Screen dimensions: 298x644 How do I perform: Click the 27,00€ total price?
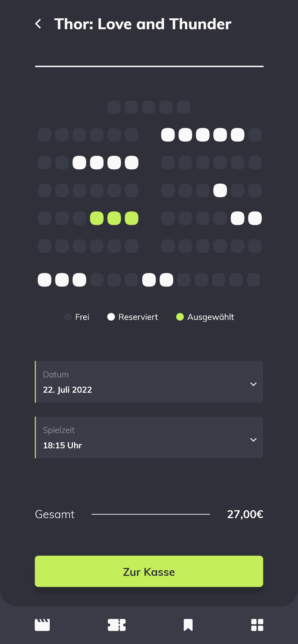[245, 514]
